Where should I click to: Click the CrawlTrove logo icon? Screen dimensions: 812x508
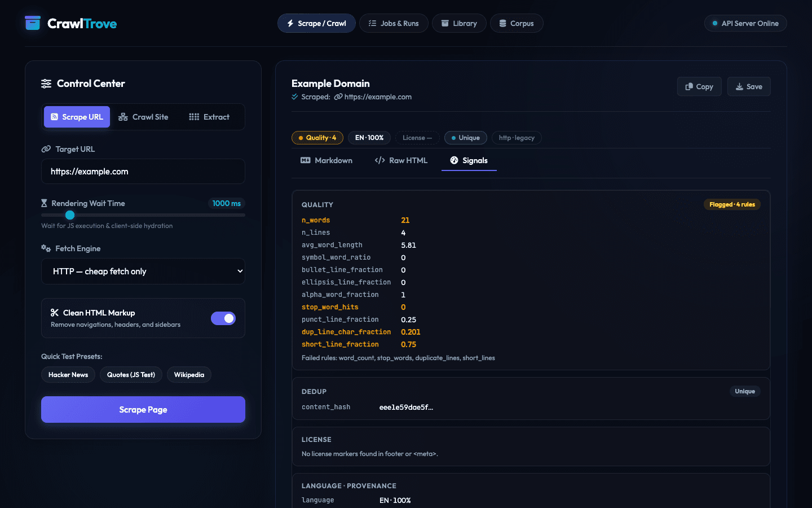click(x=33, y=23)
